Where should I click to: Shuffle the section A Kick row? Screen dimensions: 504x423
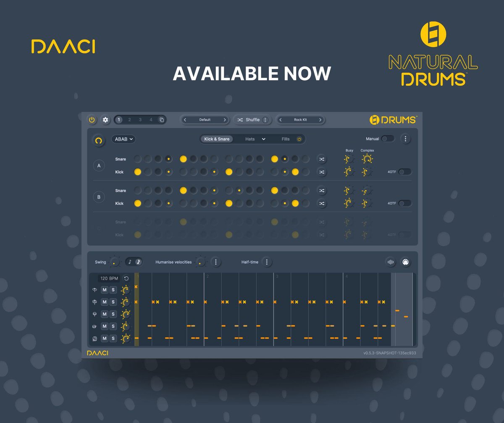[322, 172]
